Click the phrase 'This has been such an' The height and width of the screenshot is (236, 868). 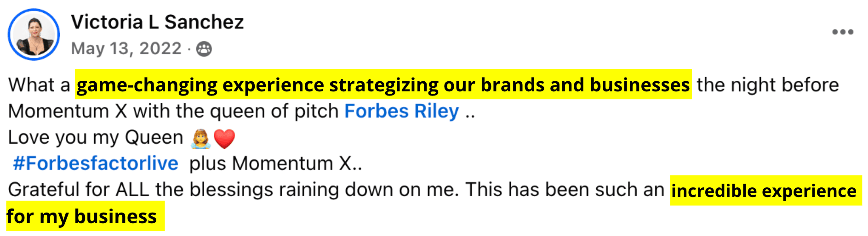point(565,190)
